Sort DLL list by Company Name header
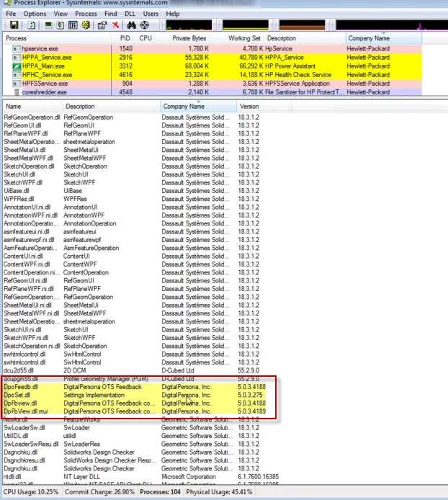Image resolution: width=448 pixels, height=500 pixels. 199,107
